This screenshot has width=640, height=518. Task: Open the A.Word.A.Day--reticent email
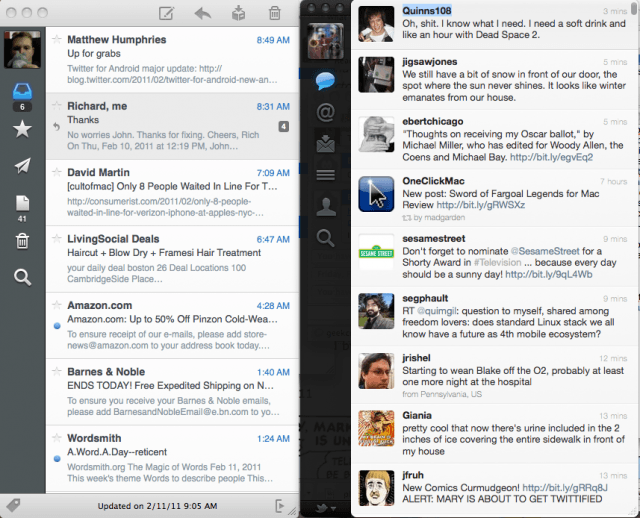coord(173,458)
